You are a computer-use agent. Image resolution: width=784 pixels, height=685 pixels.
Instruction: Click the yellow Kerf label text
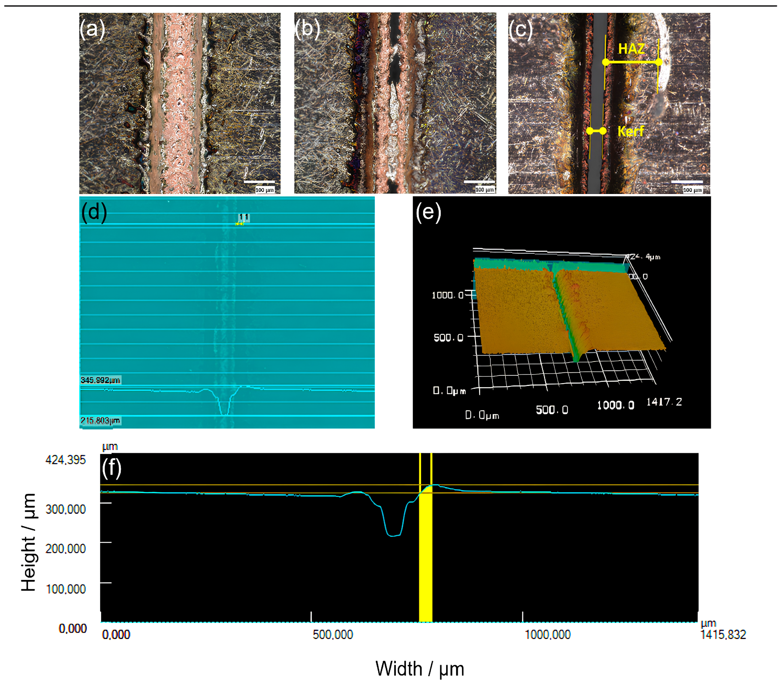click(631, 131)
